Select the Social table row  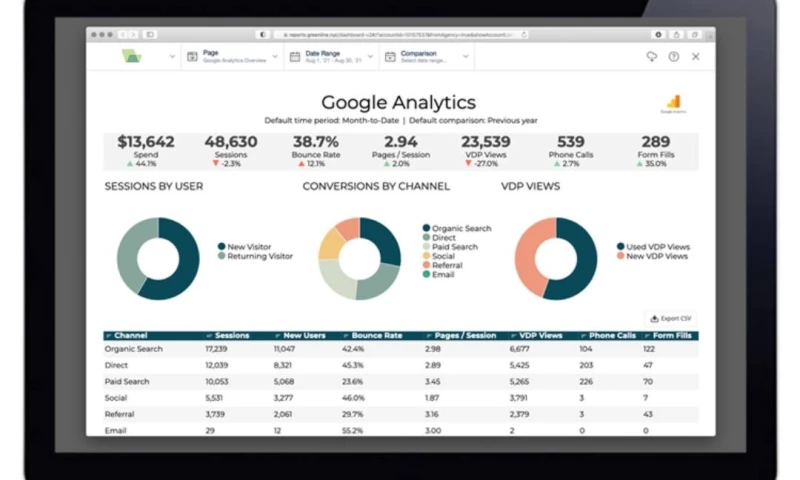pos(401,398)
